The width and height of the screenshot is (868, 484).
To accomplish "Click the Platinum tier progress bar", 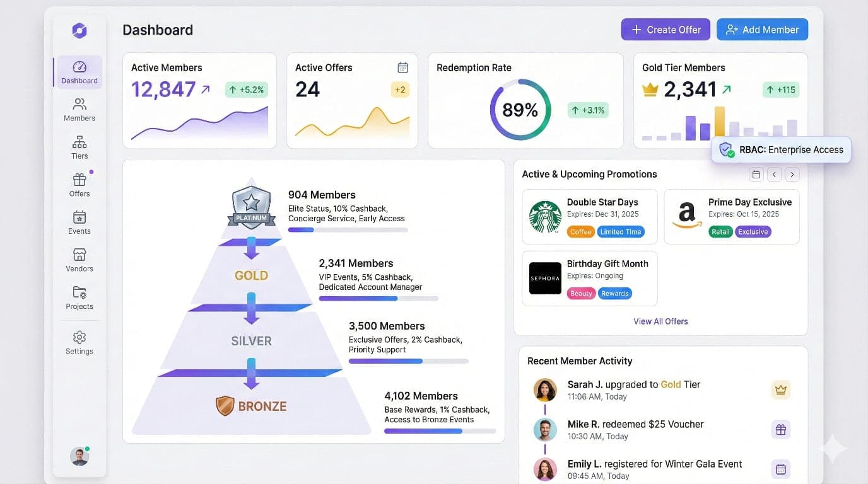I will tap(348, 230).
